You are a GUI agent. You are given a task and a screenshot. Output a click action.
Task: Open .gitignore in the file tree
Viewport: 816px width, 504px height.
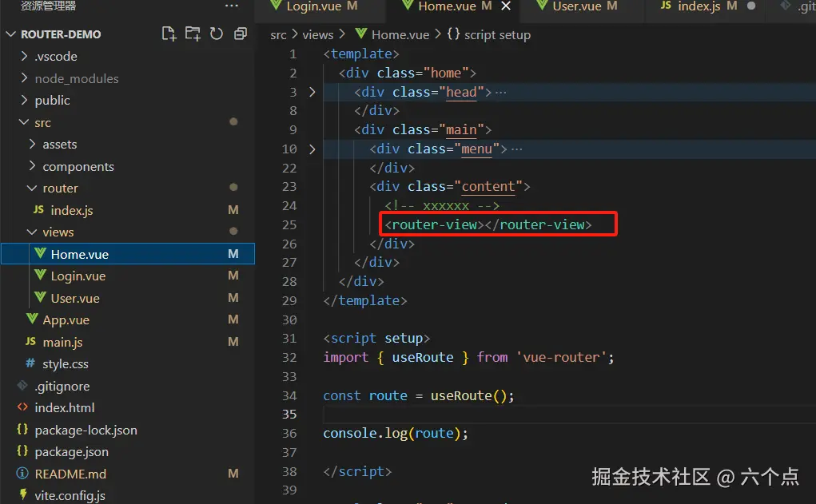click(x=128, y=386)
